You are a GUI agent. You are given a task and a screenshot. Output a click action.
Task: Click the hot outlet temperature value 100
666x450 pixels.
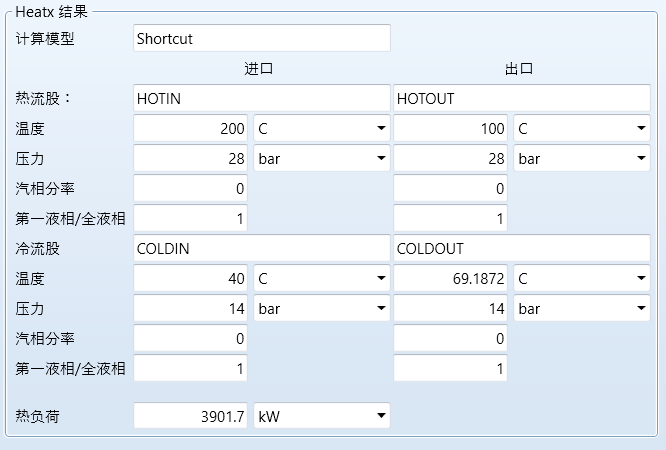click(x=451, y=129)
